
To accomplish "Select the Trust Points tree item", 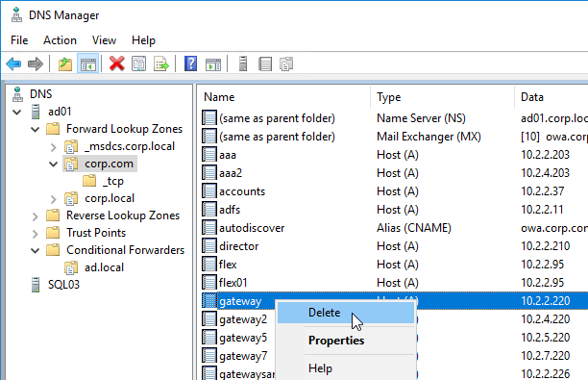I will click(96, 233).
